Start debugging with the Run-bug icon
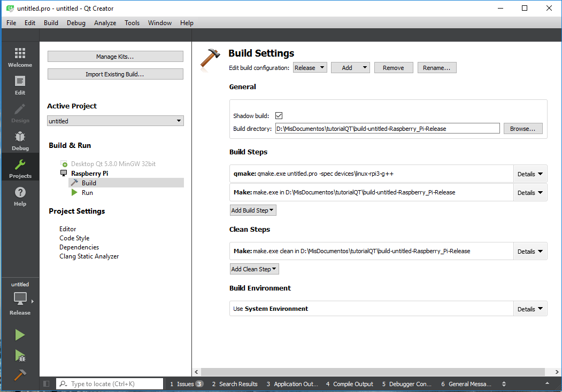Viewport: 562px width, 392px height. tap(20, 356)
